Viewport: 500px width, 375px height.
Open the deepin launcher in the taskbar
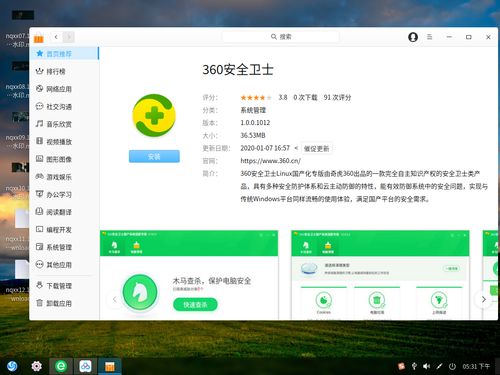pyautogui.click(x=12, y=366)
